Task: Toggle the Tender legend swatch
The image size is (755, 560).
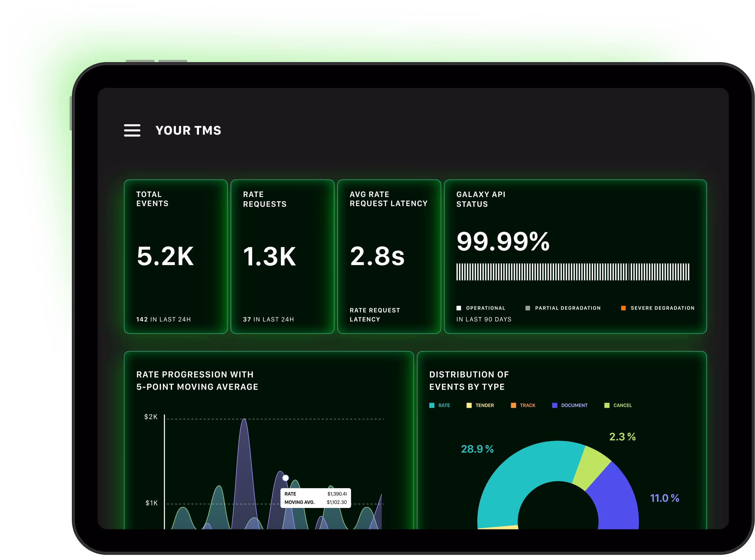Action: pyautogui.click(x=469, y=406)
